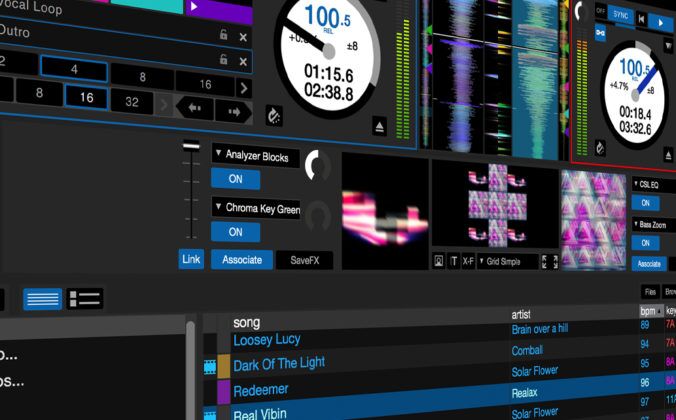Click the portrait icon under the video preview

pos(439,261)
